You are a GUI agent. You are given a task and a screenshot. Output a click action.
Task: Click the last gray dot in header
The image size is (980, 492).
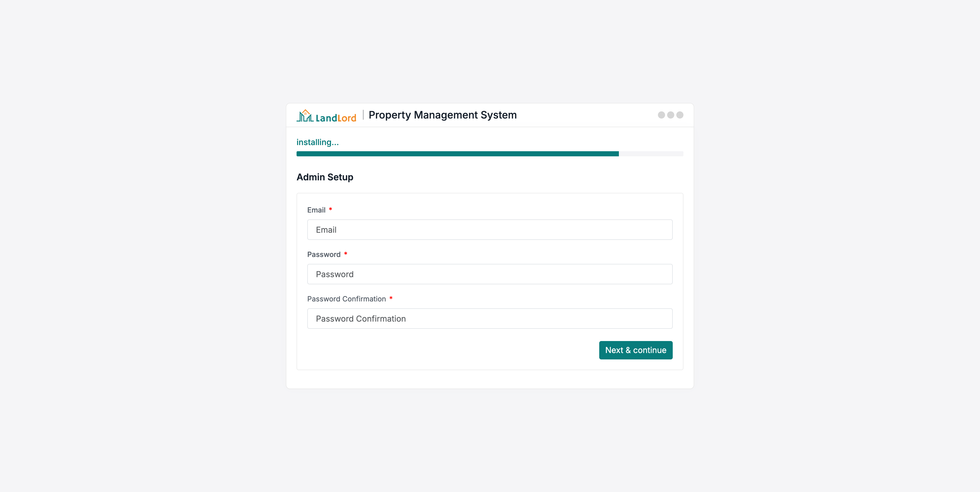click(x=680, y=115)
